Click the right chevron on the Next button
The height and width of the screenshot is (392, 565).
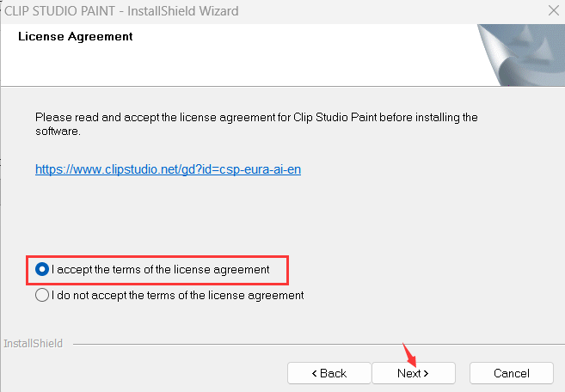point(425,373)
